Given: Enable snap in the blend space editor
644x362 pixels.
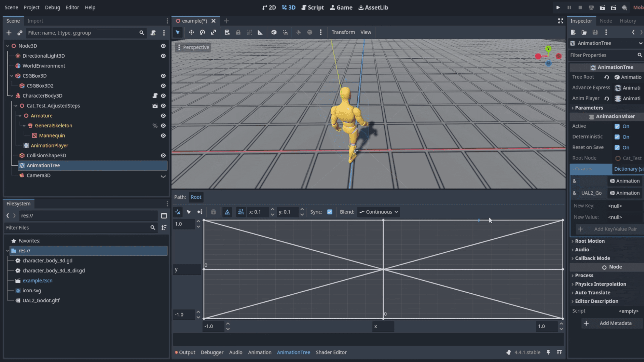Looking at the screenshot, I should (x=240, y=212).
